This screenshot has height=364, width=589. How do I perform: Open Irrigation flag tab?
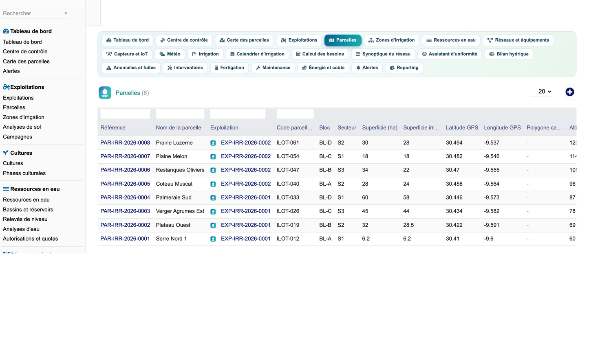click(205, 54)
